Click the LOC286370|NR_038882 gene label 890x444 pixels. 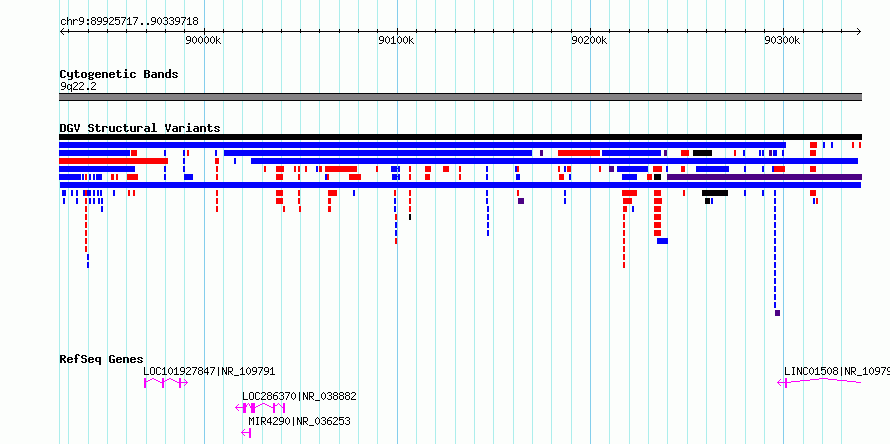point(299,396)
